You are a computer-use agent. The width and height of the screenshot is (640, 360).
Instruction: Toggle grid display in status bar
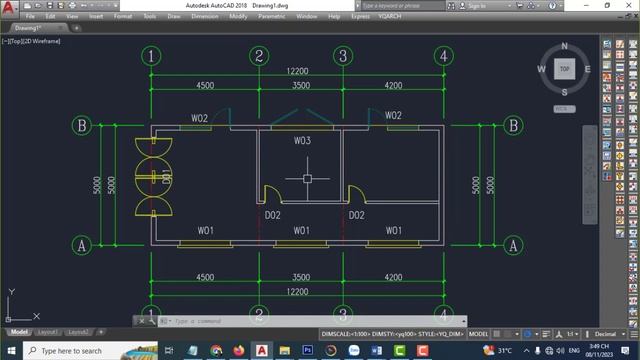click(497, 334)
